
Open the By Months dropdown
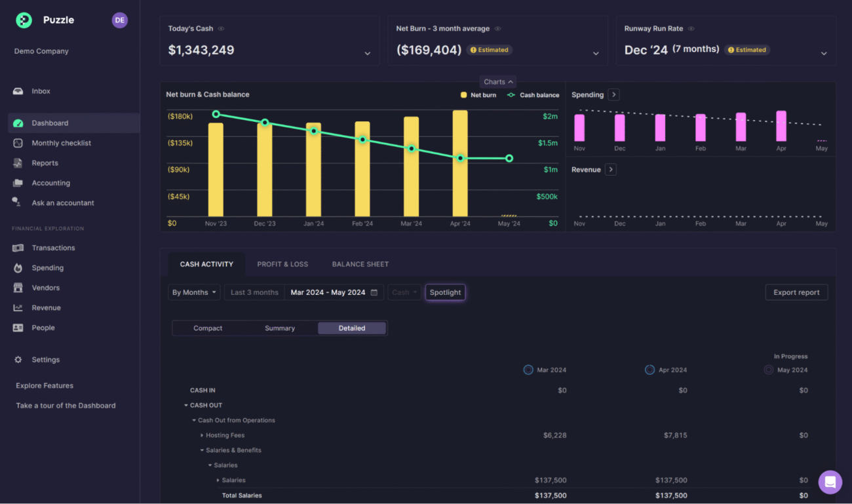194,292
